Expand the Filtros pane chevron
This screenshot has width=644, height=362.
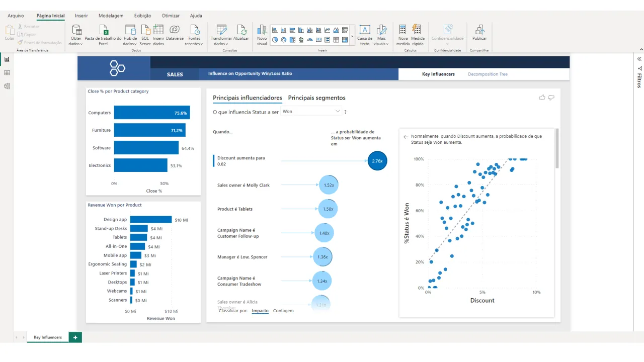click(639, 59)
